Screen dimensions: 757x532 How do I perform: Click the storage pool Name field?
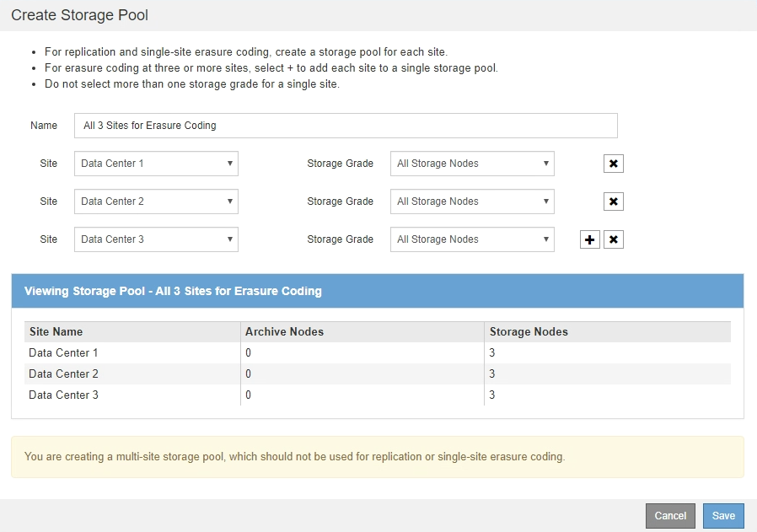click(x=346, y=126)
